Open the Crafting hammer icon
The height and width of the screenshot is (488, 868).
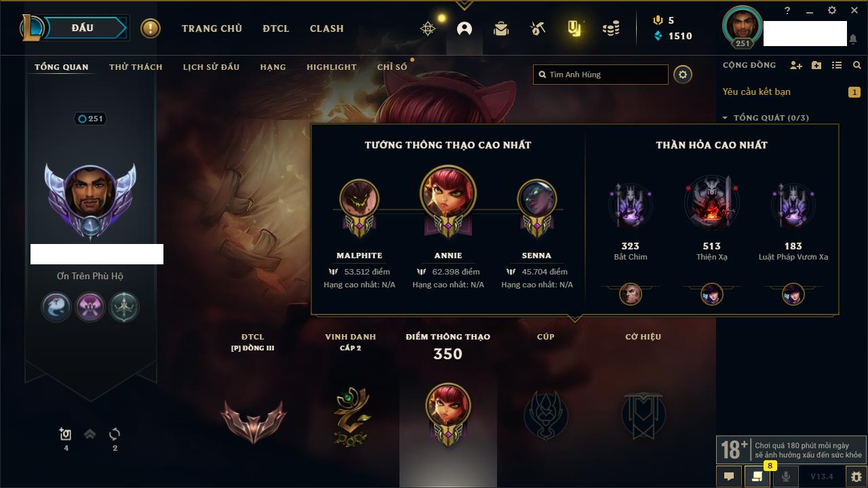pos(538,28)
